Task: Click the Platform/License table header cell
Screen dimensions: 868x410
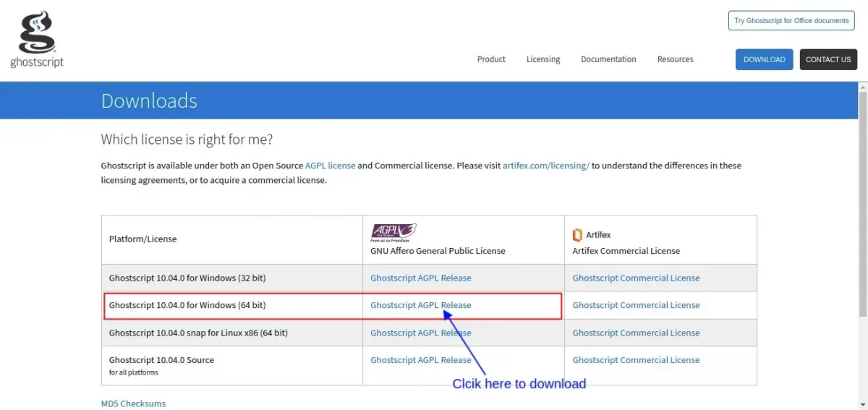Action: click(x=232, y=239)
